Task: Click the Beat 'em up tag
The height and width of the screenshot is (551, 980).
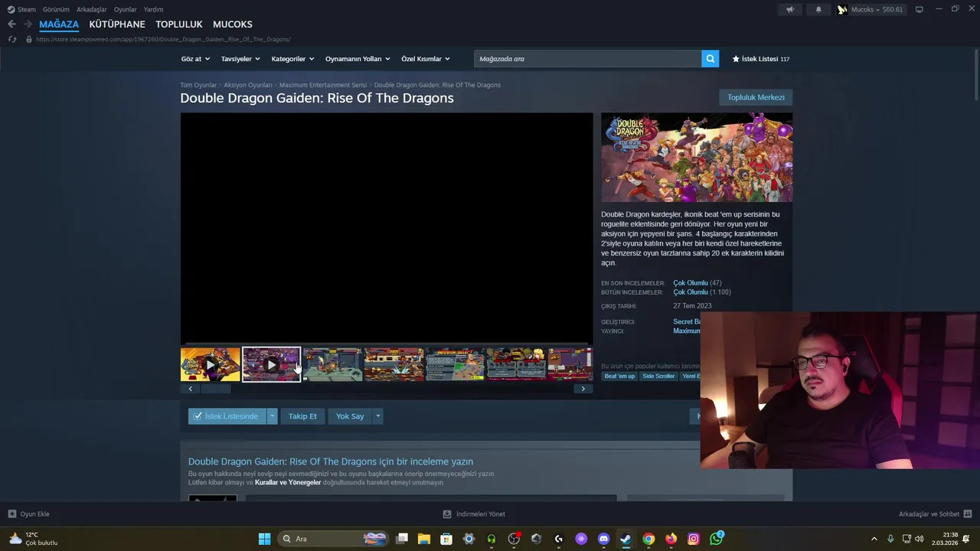Action: pyautogui.click(x=619, y=376)
